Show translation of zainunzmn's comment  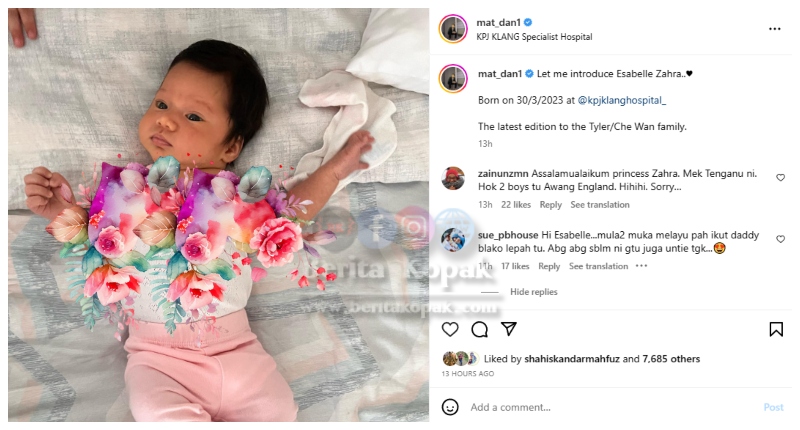[600, 205]
